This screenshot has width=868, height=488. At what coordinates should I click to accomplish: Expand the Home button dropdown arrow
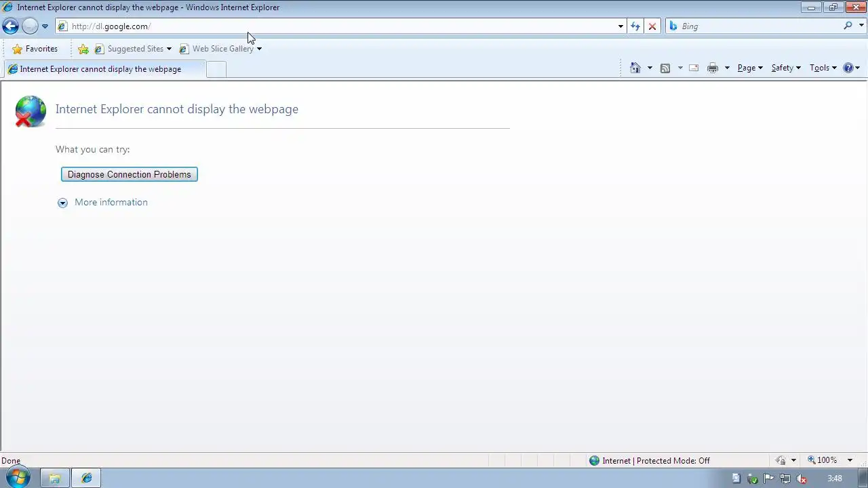pyautogui.click(x=650, y=68)
